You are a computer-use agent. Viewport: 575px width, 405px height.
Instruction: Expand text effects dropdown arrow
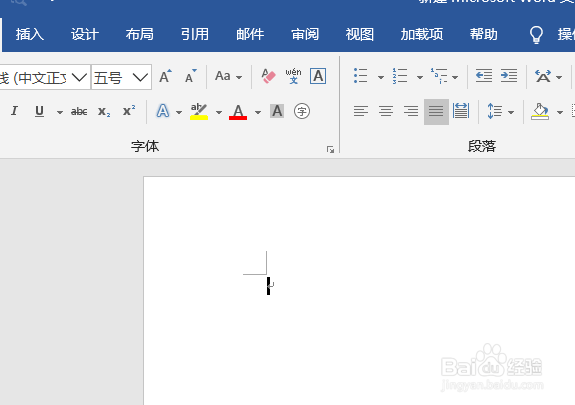coord(179,112)
